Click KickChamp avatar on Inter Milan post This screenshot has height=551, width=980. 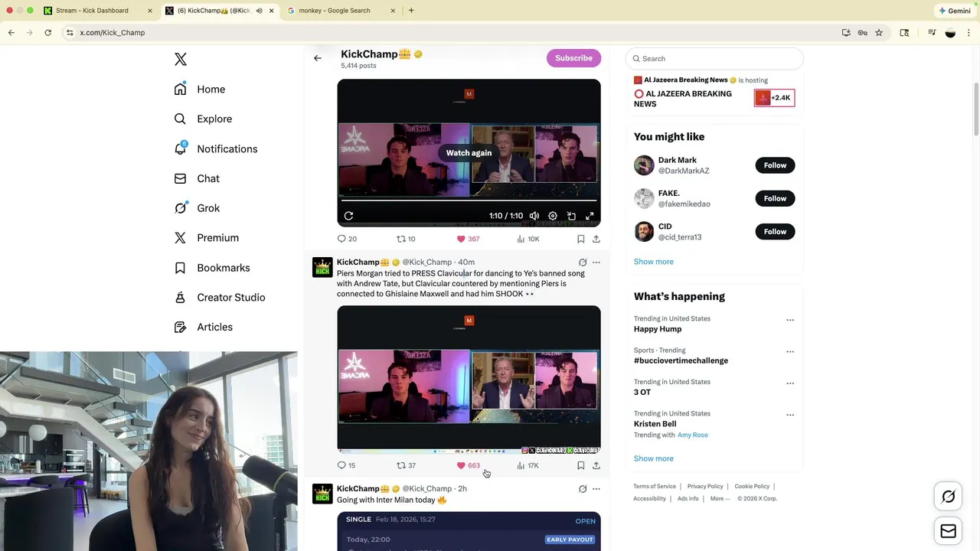[322, 494]
